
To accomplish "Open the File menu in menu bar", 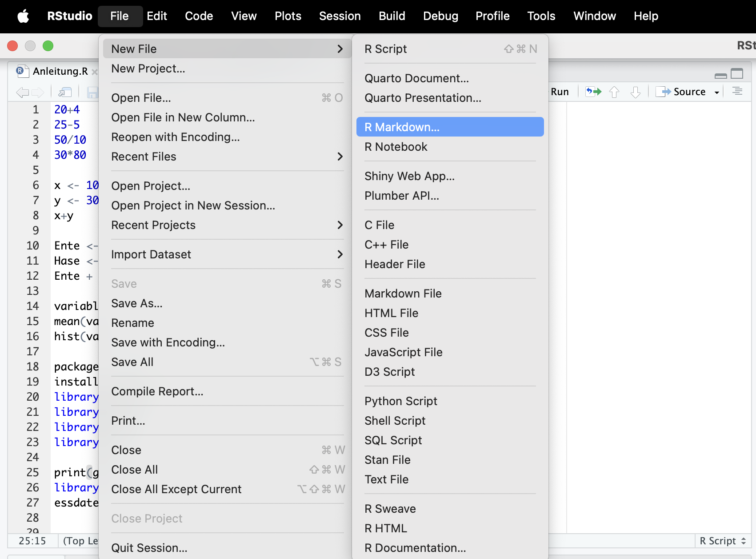I will [120, 16].
